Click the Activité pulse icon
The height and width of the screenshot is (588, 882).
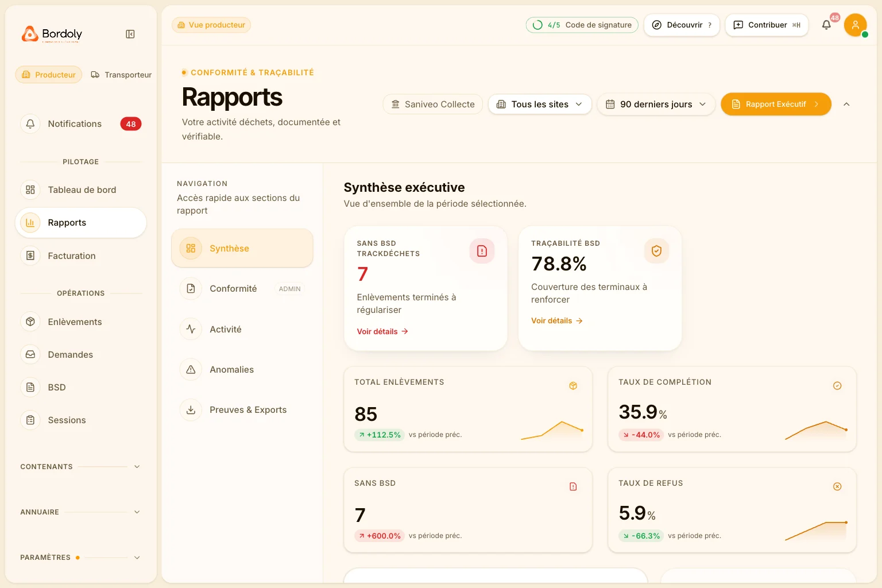[191, 329]
